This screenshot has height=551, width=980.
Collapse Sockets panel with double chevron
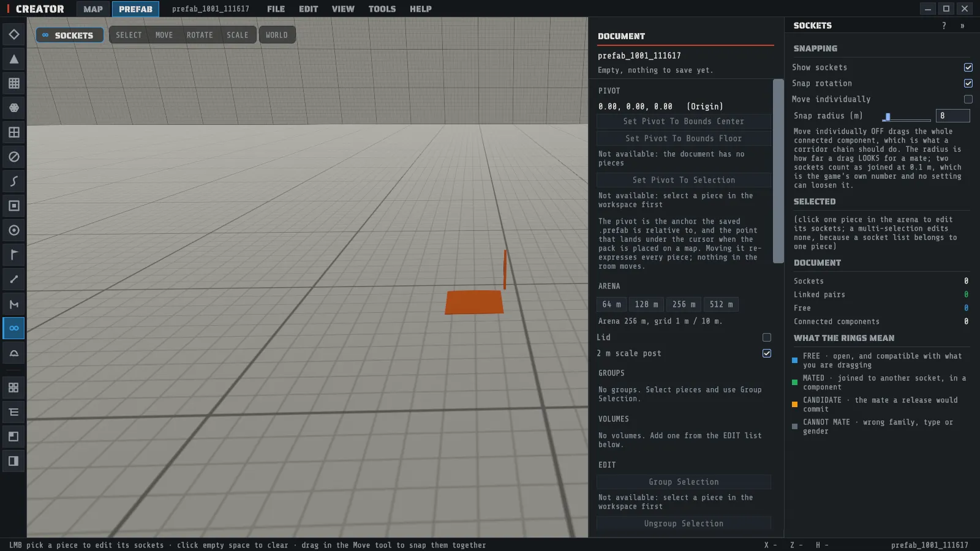[962, 26]
